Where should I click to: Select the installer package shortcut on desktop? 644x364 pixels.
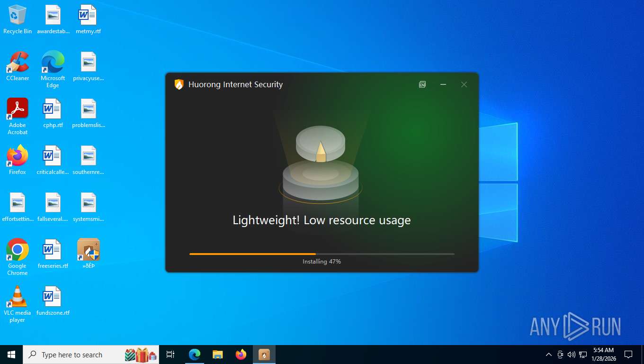89,254
